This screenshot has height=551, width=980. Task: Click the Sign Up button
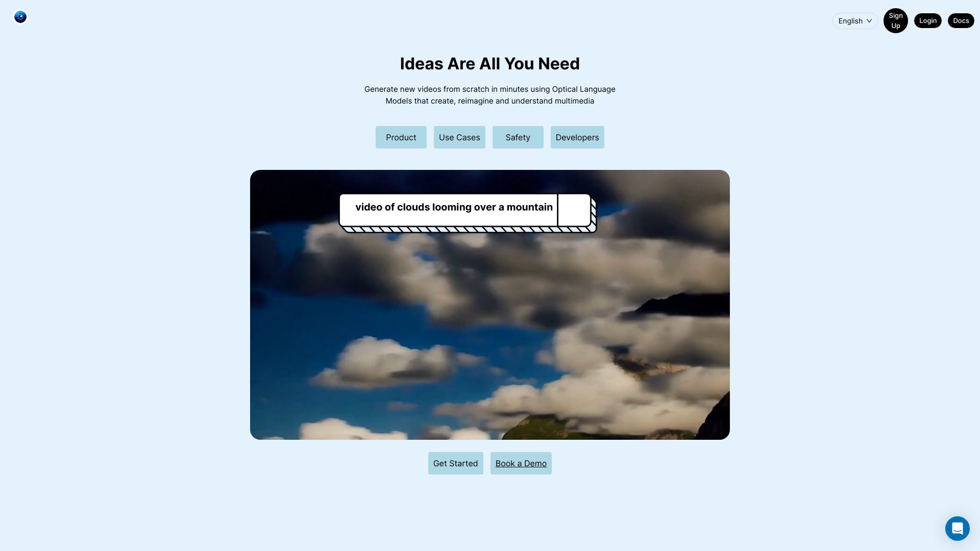(x=895, y=20)
